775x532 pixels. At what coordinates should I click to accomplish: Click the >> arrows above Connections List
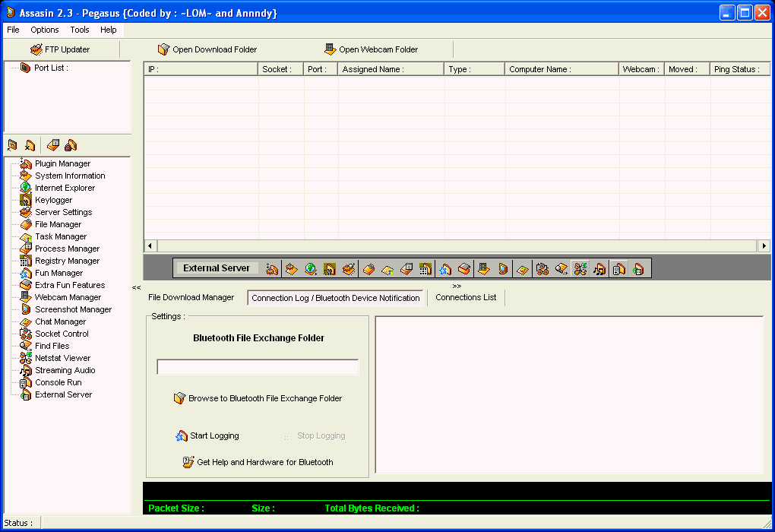[x=457, y=286]
